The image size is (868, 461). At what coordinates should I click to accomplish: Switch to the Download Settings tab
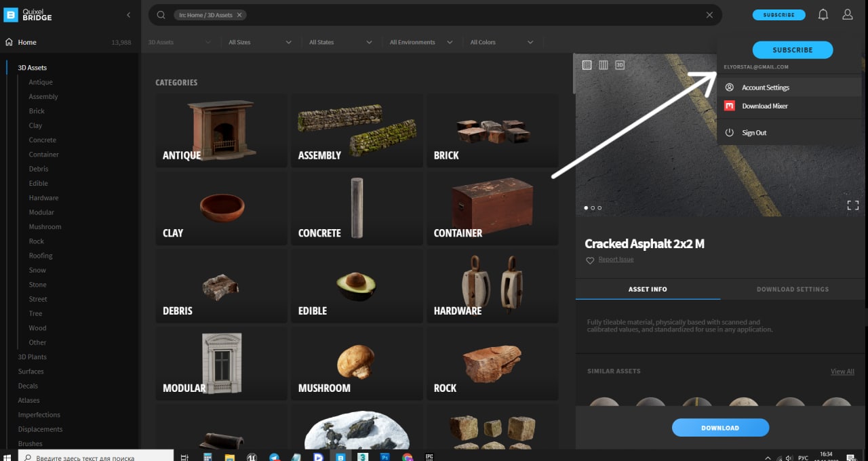(792, 289)
